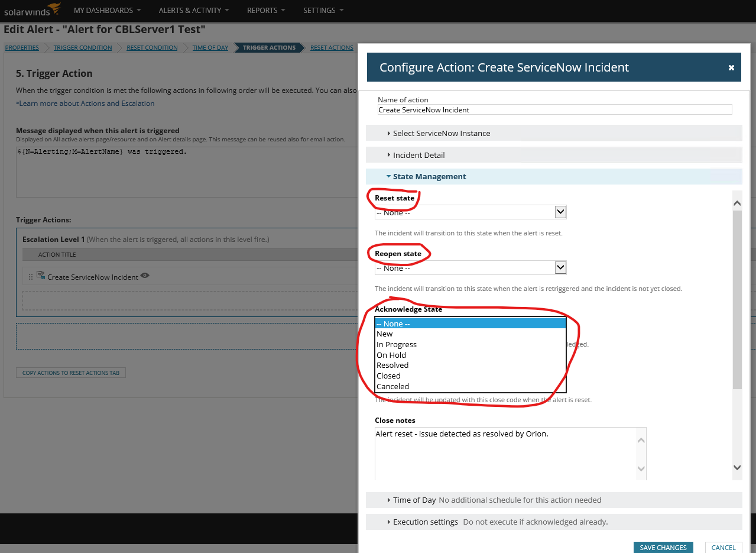Expand Time of Day section

pos(554,500)
